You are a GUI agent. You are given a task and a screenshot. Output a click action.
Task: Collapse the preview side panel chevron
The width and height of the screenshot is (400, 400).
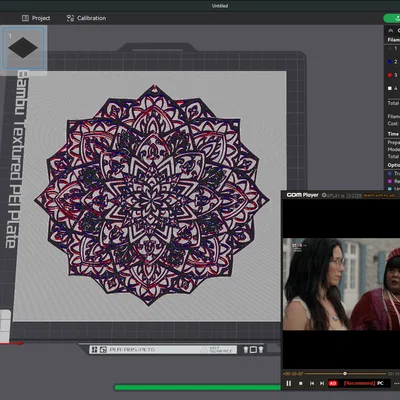pos(391,31)
